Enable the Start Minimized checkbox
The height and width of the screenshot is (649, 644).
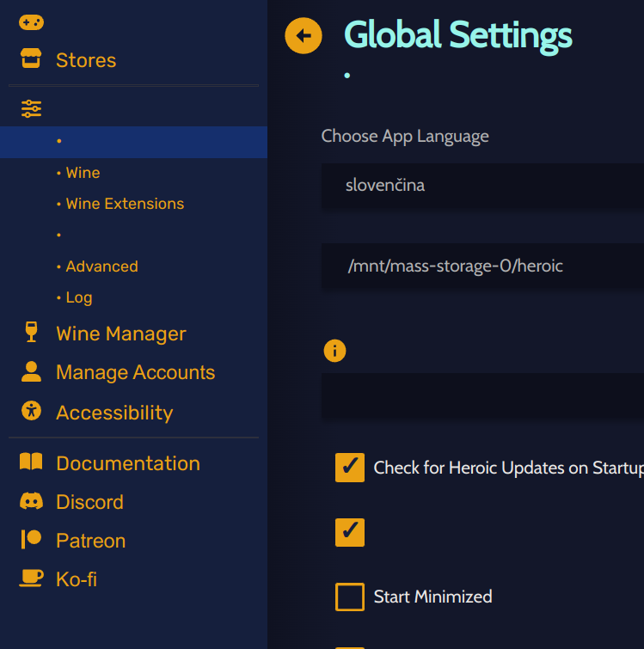click(350, 597)
